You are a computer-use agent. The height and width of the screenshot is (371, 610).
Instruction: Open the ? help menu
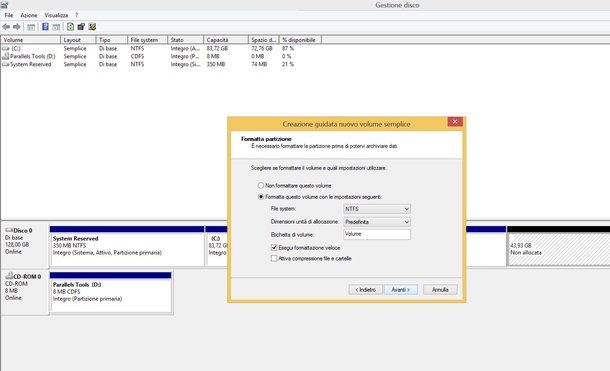tap(76, 15)
